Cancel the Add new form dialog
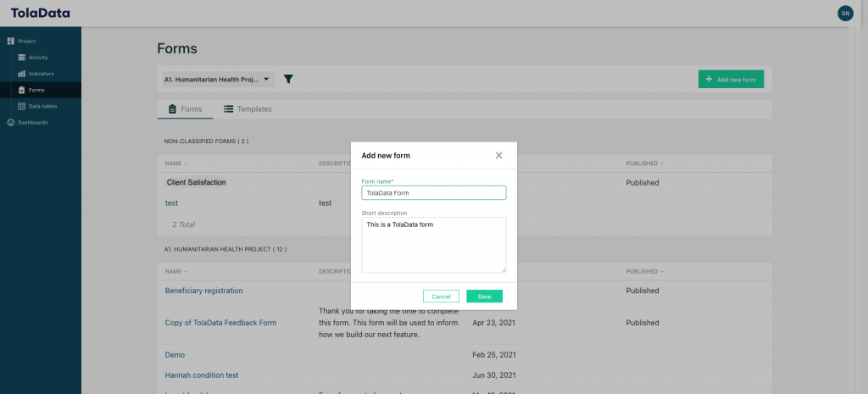 click(441, 296)
